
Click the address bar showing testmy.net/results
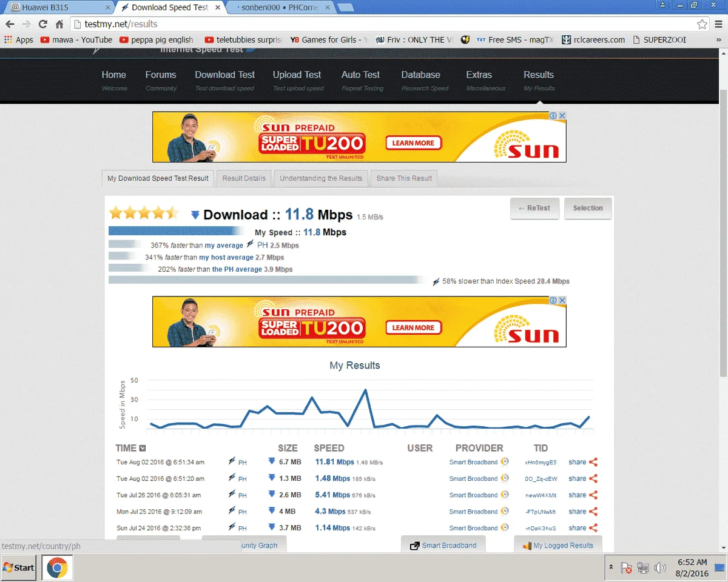pyautogui.click(x=388, y=24)
